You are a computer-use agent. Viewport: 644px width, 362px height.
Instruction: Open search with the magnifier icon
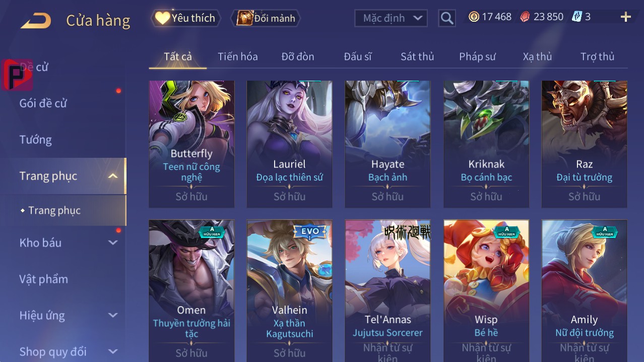coord(446,18)
